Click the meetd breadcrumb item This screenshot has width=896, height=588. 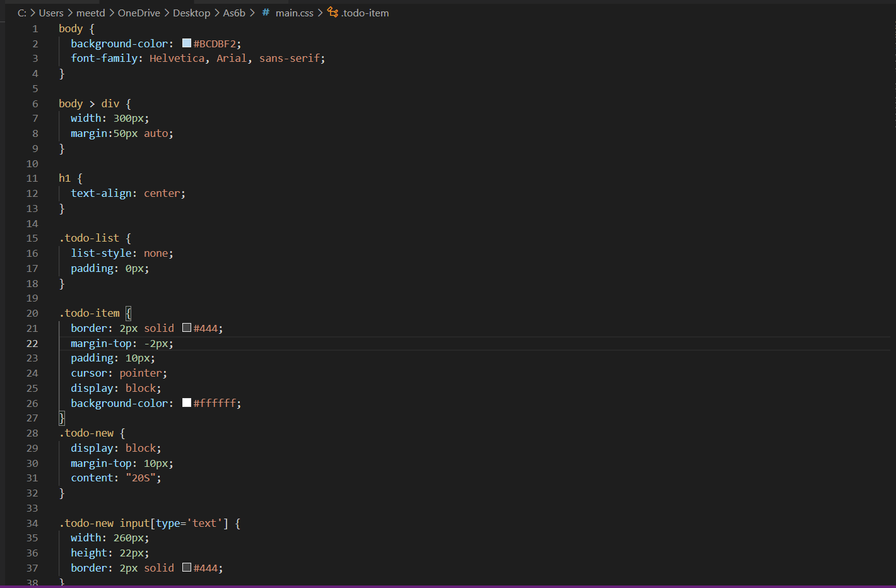point(91,13)
